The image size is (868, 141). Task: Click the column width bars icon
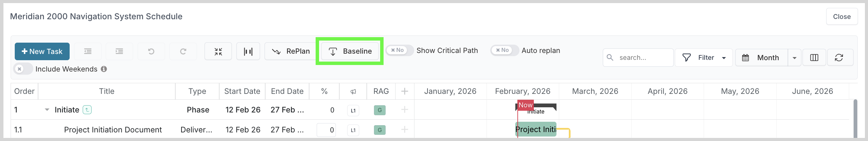point(248,51)
